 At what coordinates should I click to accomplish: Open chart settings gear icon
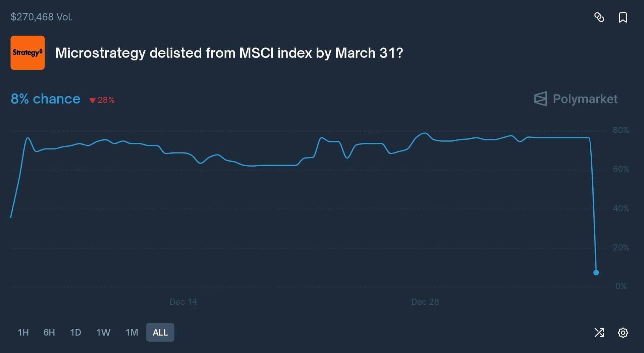pyautogui.click(x=623, y=333)
